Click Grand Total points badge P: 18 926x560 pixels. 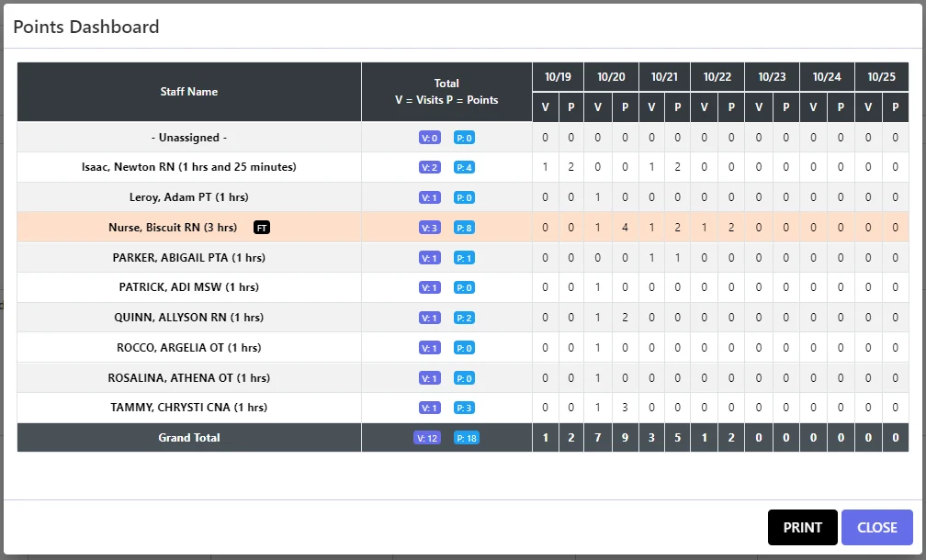[x=466, y=438]
